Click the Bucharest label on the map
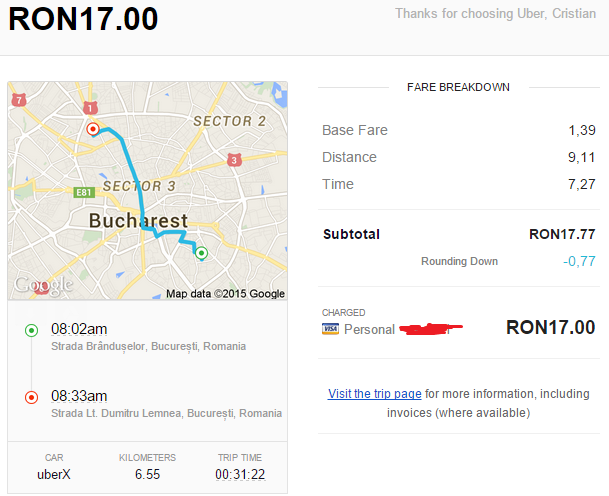Image resolution: width=609 pixels, height=496 pixels. [x=138, y=221]
